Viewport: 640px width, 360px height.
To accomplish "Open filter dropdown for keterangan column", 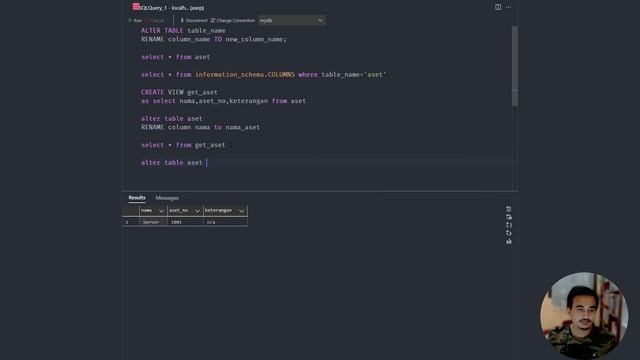I will tap(242, 211).
